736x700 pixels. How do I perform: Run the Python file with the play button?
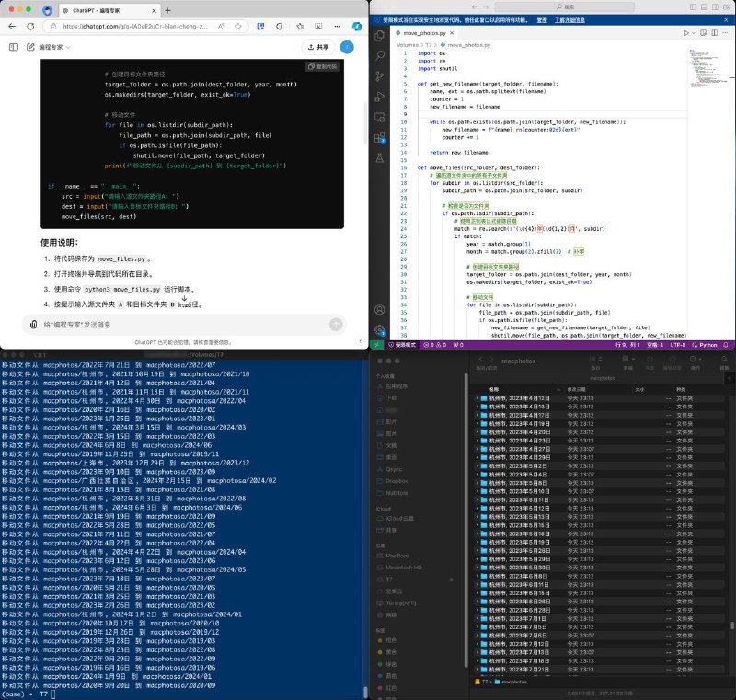[x=686, y=33]
